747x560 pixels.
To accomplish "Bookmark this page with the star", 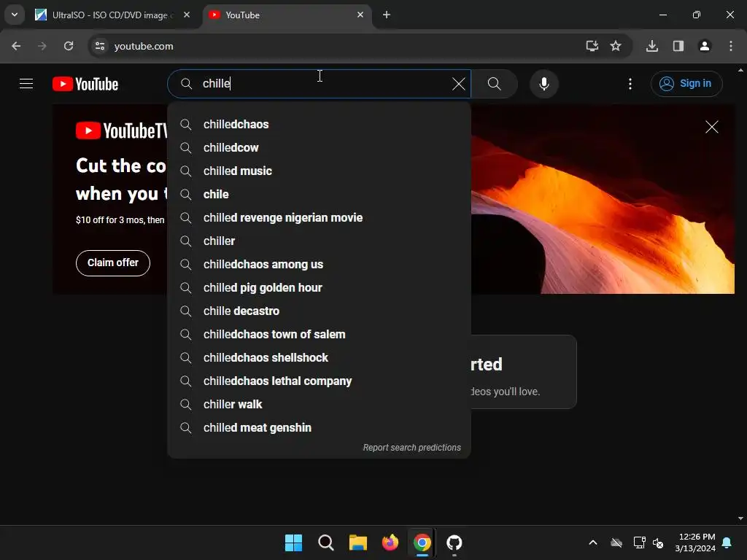I will click(616, 46).
